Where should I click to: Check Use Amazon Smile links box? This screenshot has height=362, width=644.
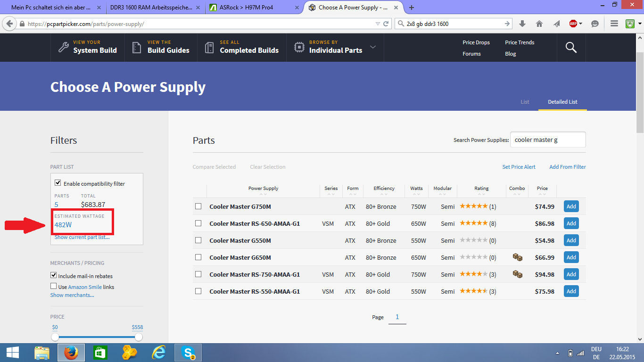click(x=54, y=286)
